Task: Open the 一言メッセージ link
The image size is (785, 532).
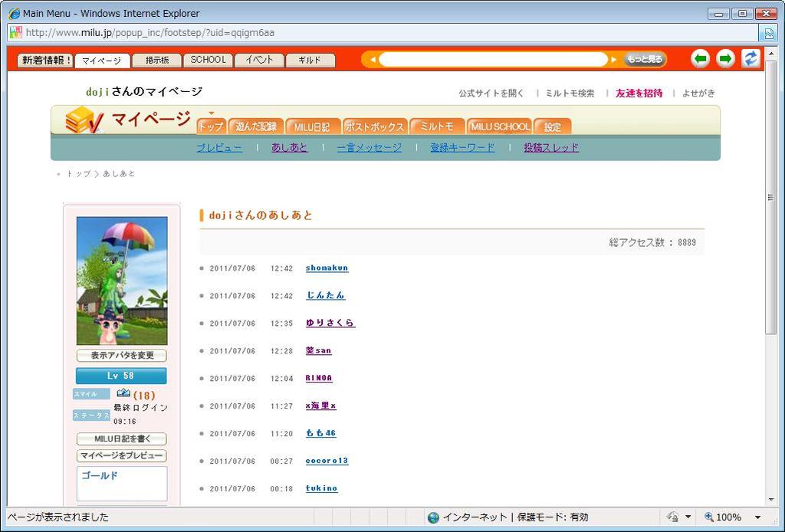Action: point(369,148)
